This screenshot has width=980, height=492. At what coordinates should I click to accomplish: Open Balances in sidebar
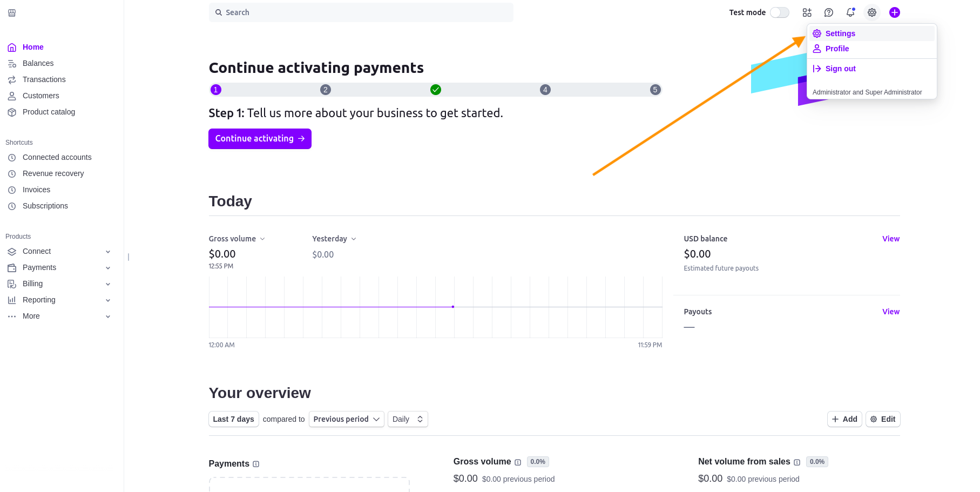[38, 63]
